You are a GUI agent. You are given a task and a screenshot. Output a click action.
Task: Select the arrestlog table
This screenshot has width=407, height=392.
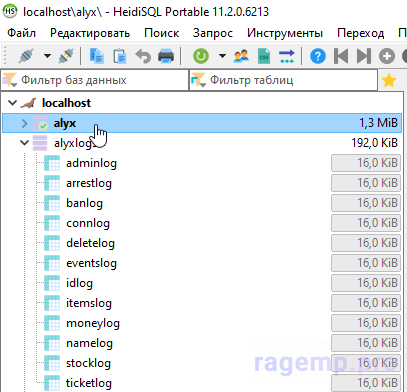coord(89,183)
